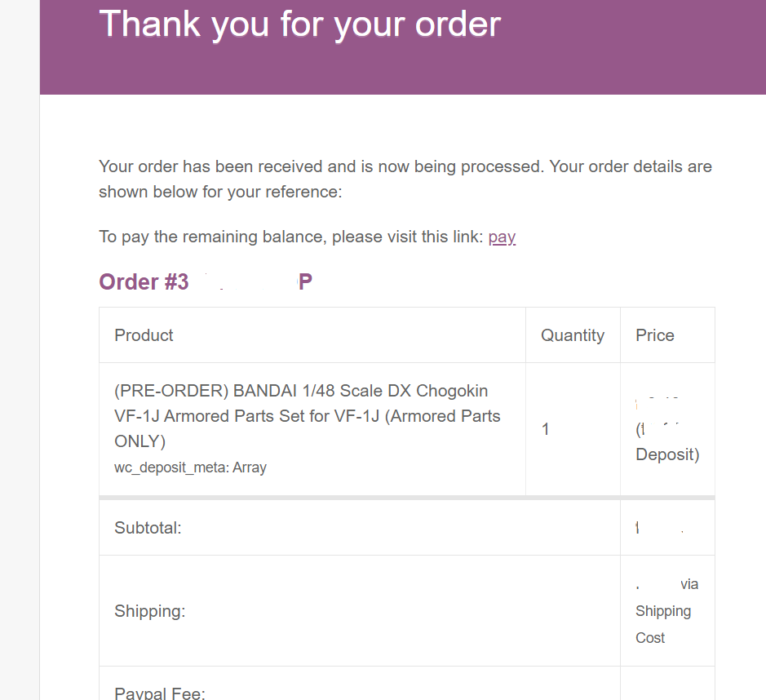This screenshot has width=766, height=700.
Task: Click the To pay the remaining balance sentence
Action: [308, 237]
